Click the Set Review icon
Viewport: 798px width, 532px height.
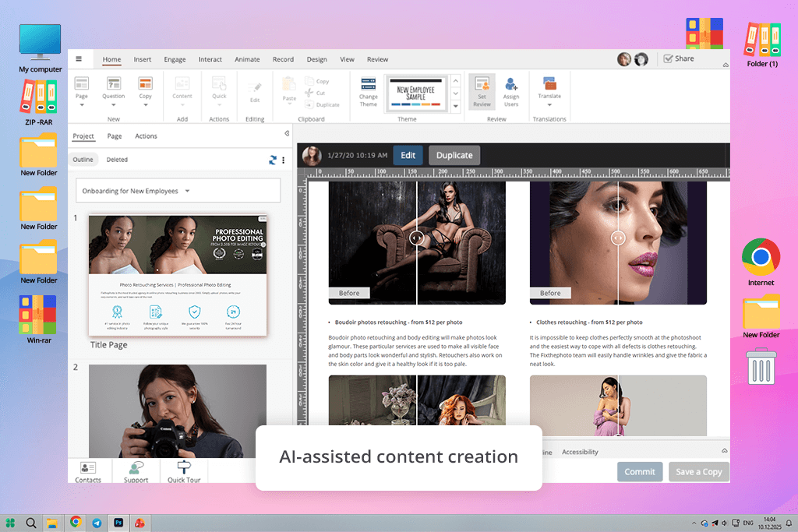tap(482, 84)
